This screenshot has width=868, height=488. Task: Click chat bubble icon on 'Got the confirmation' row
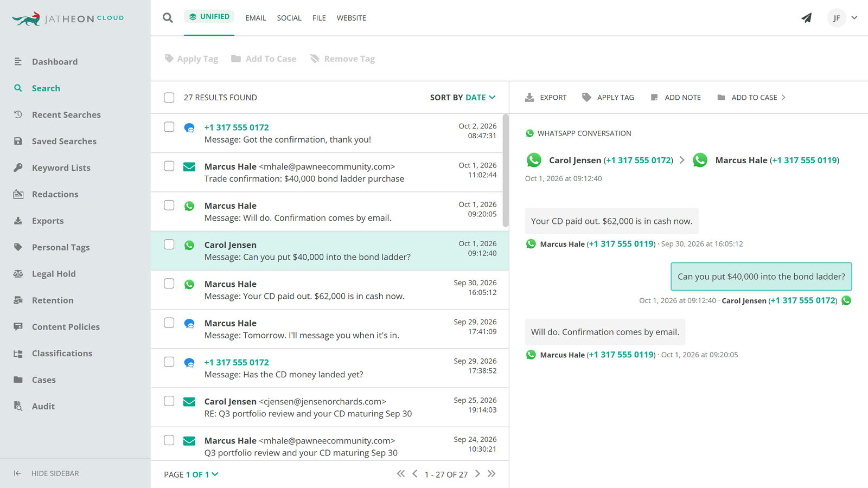click(189, 128)
